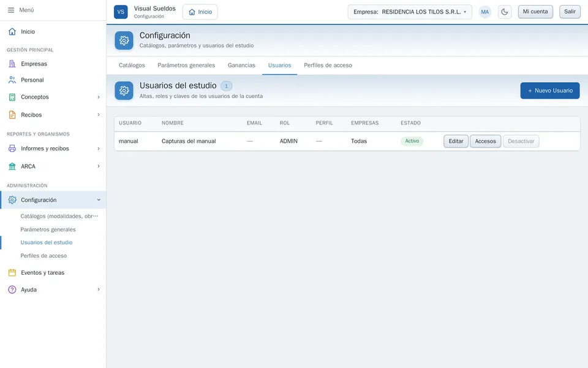Click the Informes y recibos printer icon

tap(12, 148)
